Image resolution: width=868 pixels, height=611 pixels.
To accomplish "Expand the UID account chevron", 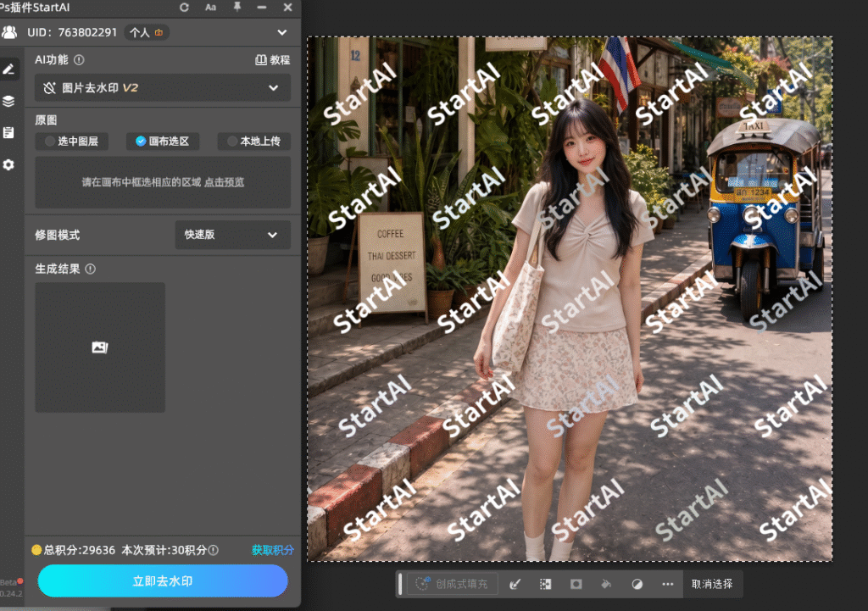I will [x=282, y=33].
